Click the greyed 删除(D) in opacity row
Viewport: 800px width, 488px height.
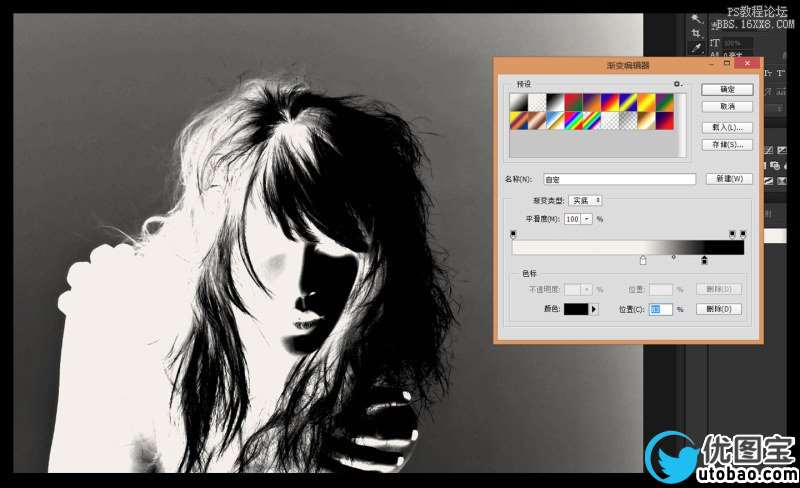(x=718, y=289)
